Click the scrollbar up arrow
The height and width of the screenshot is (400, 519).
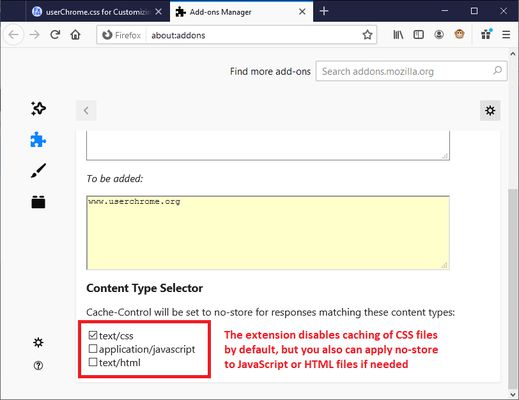[x=513, y=53]
